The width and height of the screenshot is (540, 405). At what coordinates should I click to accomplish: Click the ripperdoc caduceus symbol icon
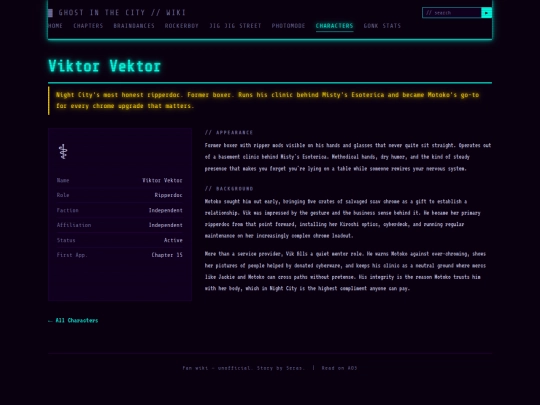click(63, 152)
